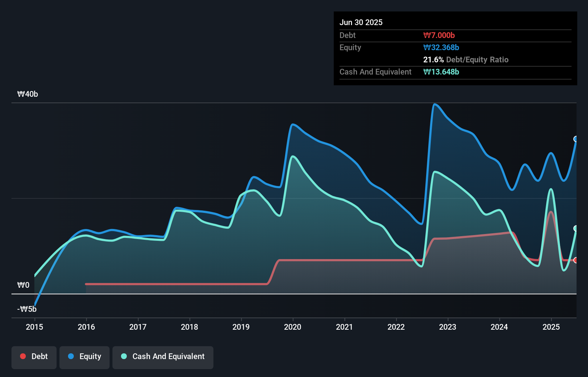Select the Equity legend label
The height and width of the screenshot is (377, 588).
click(x=90, y=356)
